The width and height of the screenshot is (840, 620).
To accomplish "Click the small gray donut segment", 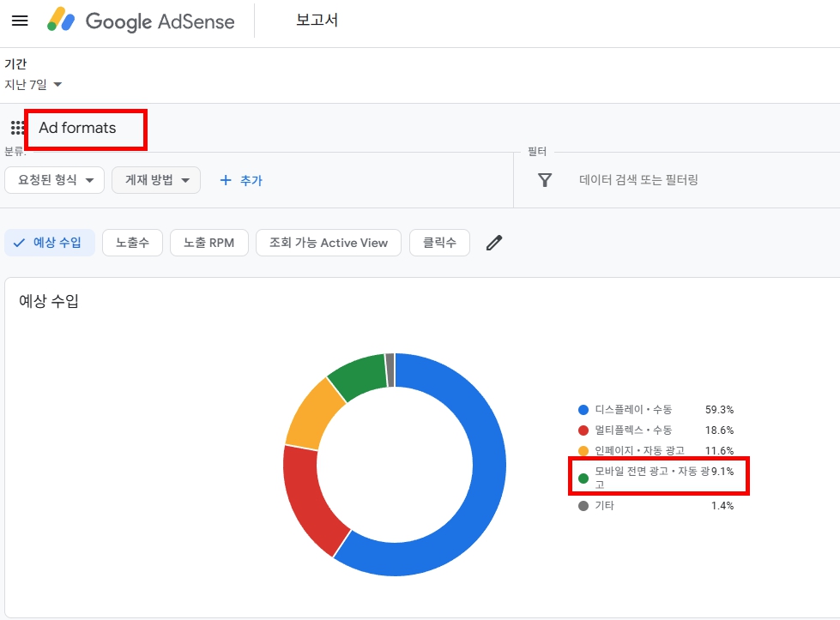I will pos(390,370).
